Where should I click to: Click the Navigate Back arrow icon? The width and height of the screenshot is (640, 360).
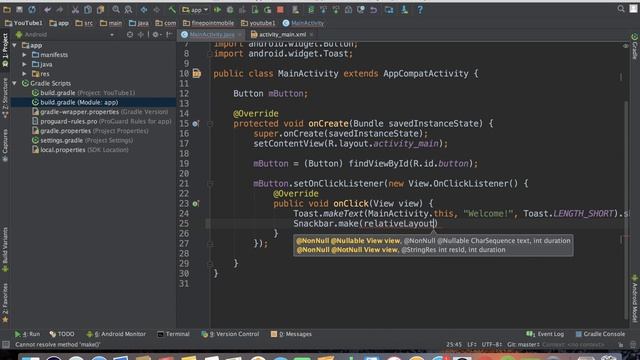[x=144, y=9]
